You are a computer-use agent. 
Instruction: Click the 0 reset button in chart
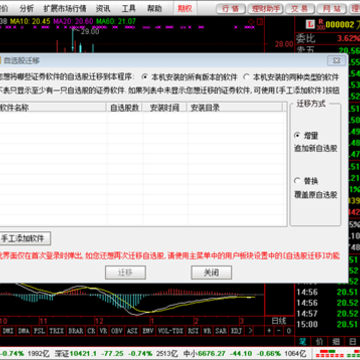289,331
